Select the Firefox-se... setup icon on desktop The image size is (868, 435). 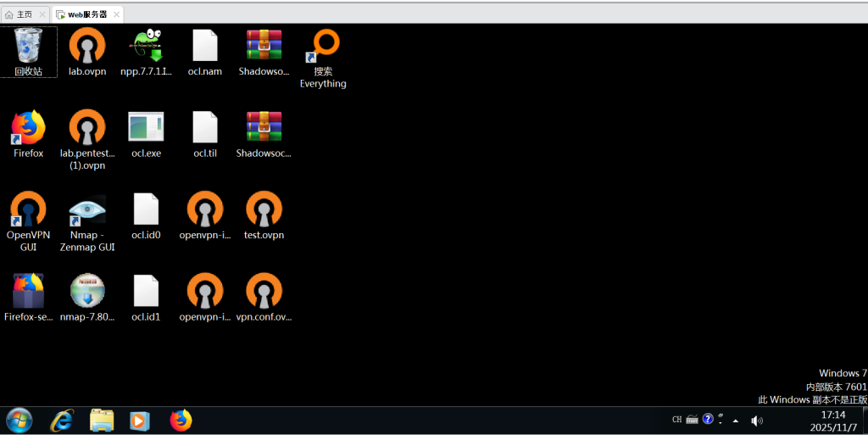28,298
